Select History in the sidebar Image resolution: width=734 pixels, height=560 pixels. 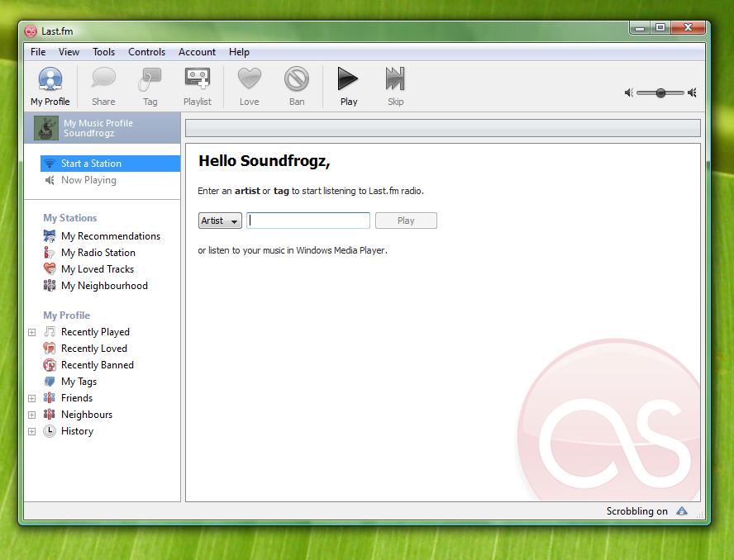click(69, 431)
